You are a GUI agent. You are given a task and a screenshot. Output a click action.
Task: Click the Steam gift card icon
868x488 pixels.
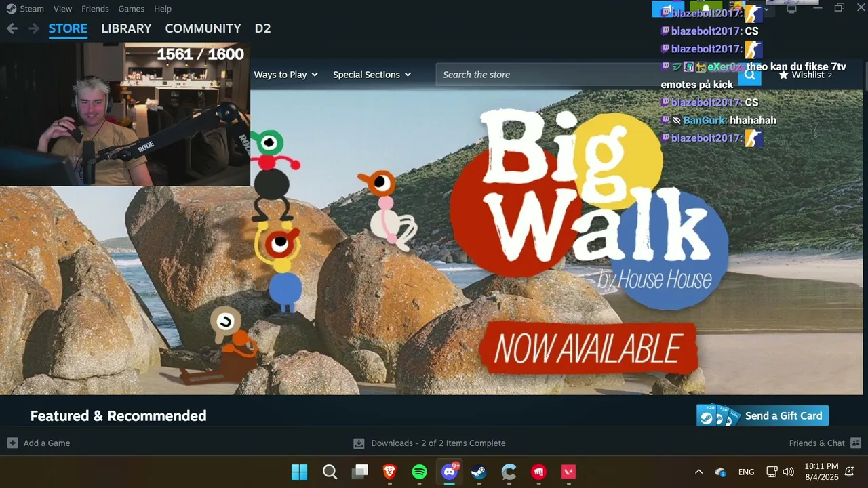[x=718, y=415]
